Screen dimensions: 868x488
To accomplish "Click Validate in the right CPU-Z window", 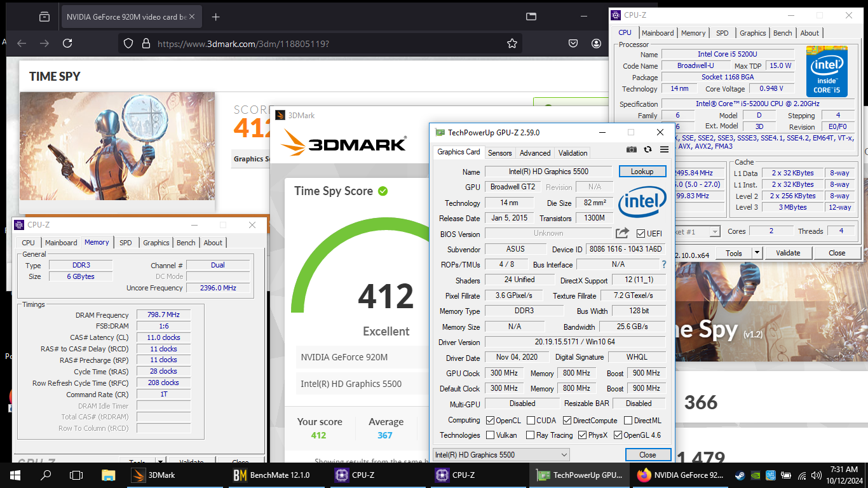I will [x=788, y=253].
